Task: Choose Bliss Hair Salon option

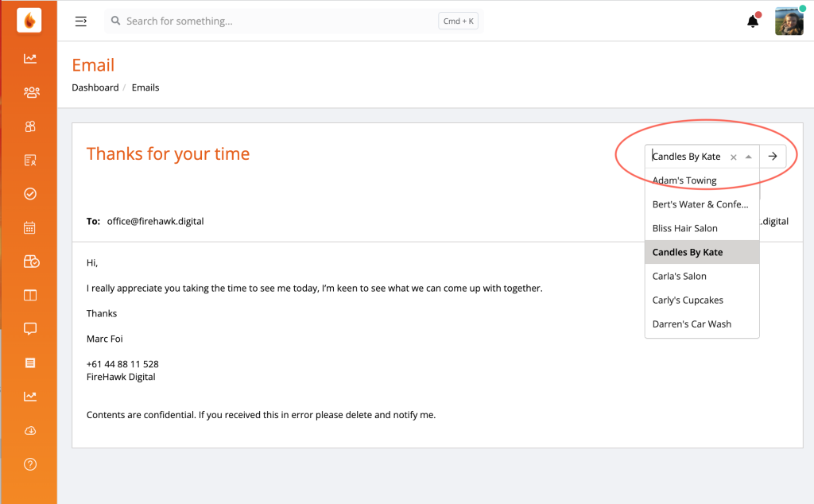Action: click(x=684, y=228)
